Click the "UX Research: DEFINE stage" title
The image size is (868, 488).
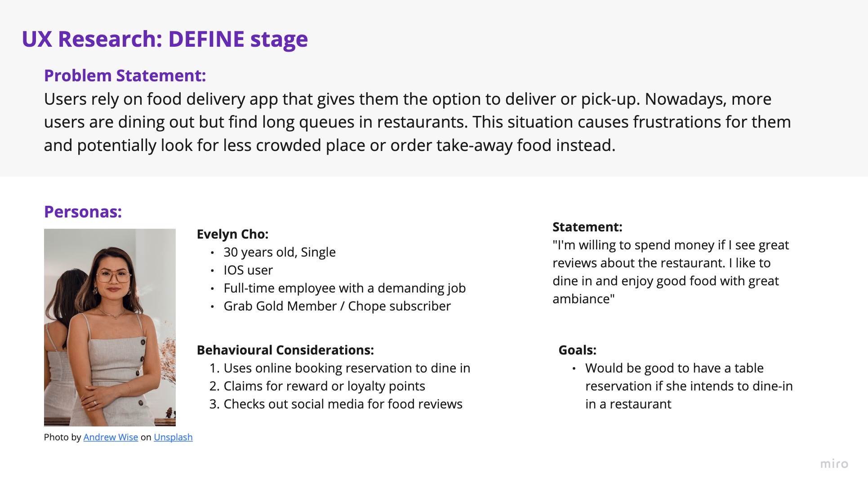[x=165, y=39]
